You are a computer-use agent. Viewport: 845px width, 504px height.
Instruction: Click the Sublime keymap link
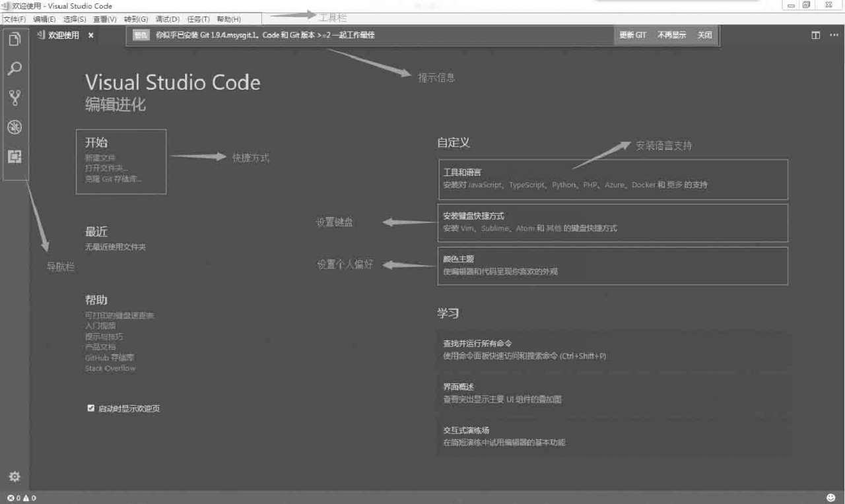(495, 228)
